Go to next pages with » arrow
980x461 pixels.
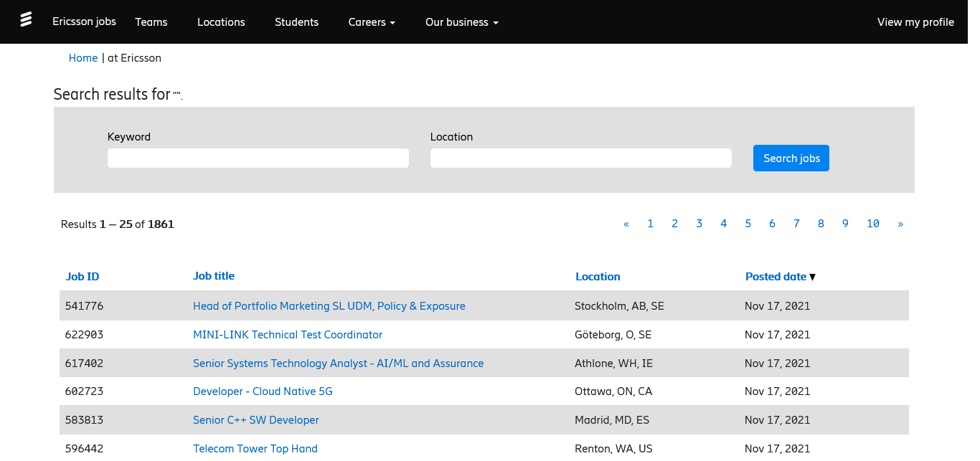pos(900,224)
